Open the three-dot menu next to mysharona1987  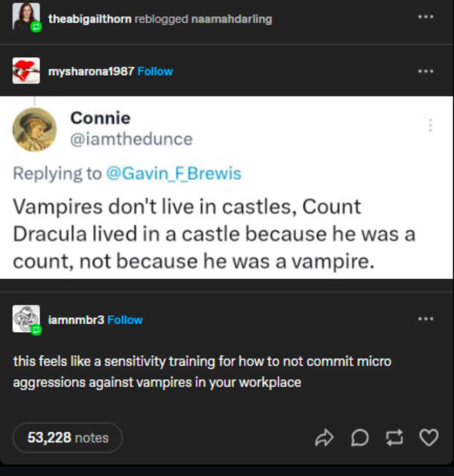click(426, 70)
